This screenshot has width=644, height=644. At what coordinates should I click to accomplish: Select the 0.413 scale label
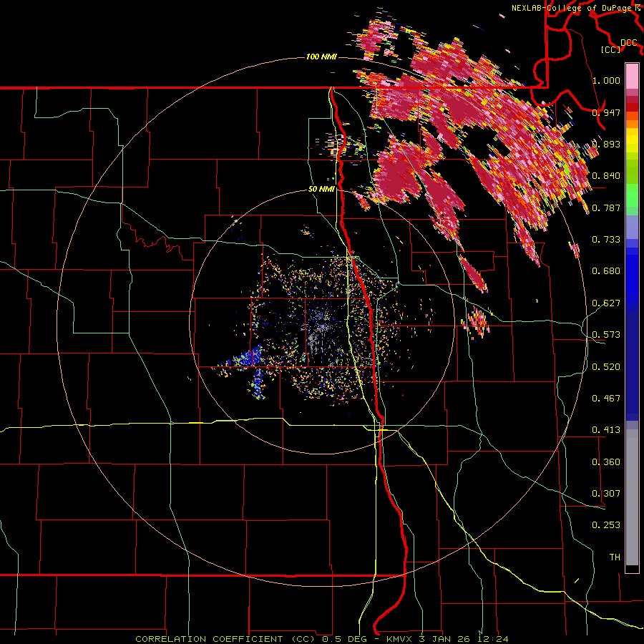(606, 430)
